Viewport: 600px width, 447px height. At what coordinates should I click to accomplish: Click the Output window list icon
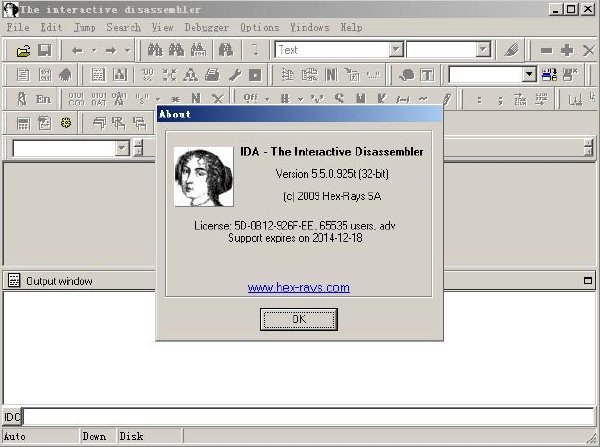tap(14, 281)
